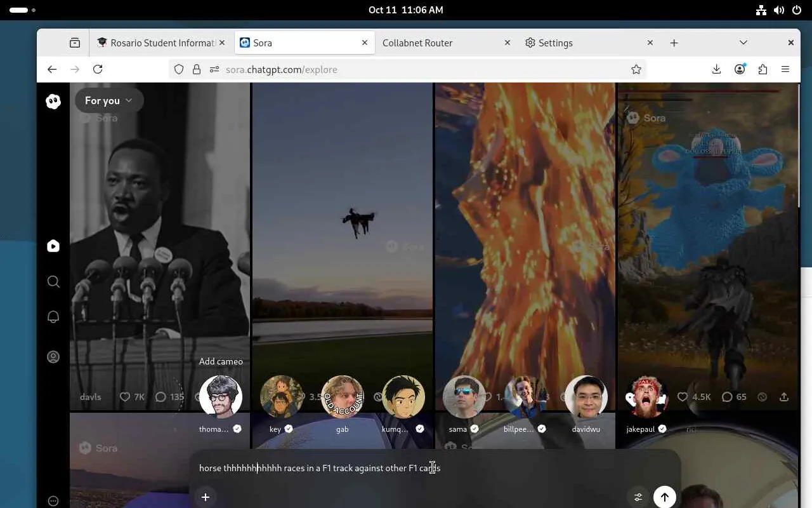Add the gab cameo avatar

[343, 397]
